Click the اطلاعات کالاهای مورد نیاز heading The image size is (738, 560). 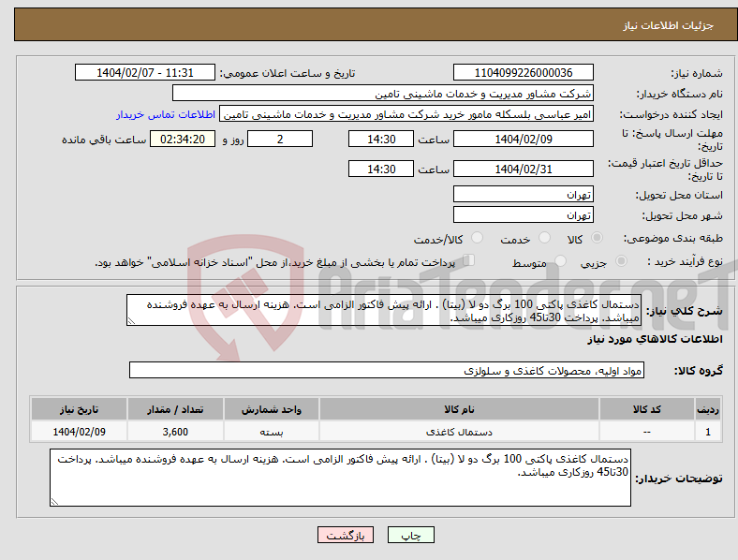click(655, 339)
